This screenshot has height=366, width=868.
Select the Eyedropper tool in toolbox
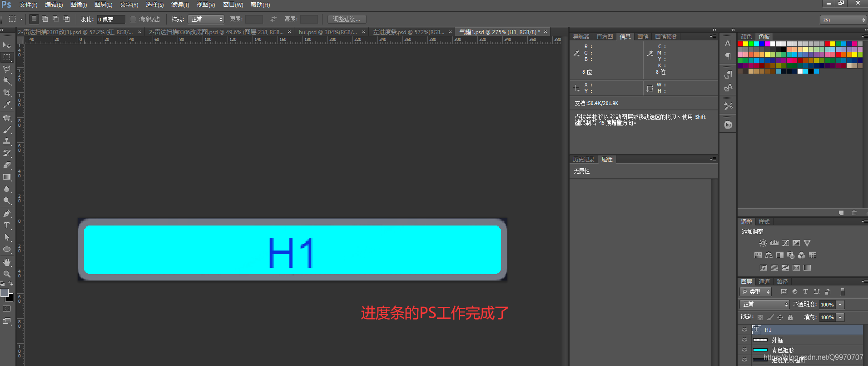pyautogui.click(x=7, y=105)
